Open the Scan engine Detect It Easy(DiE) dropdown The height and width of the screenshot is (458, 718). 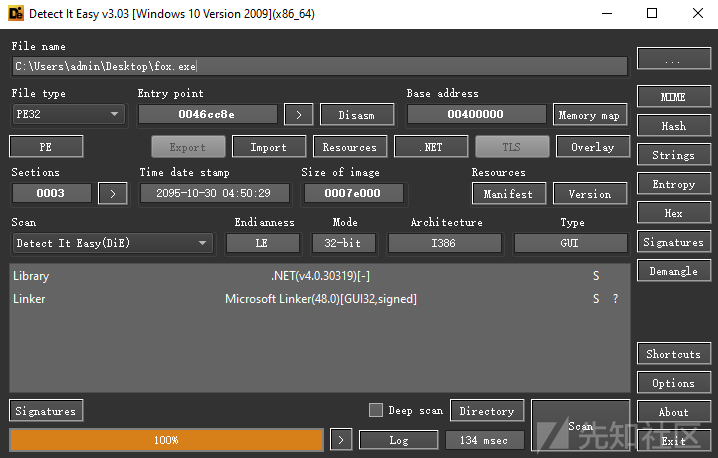[113, 243]
